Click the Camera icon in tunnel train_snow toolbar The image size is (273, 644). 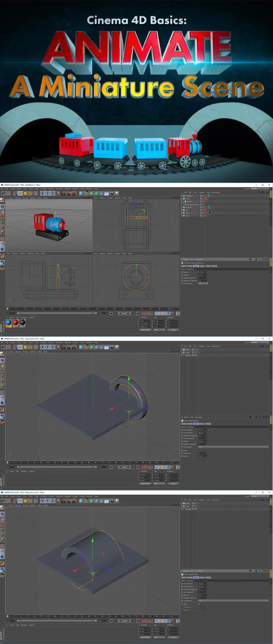[x=112, y=501]
